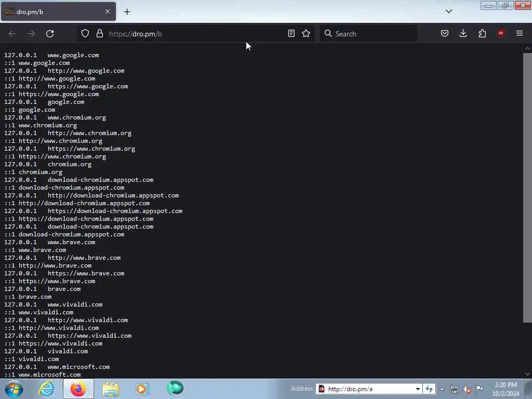
Task: Click scrollbar down arrow at bottom
Action: (527, 374)
